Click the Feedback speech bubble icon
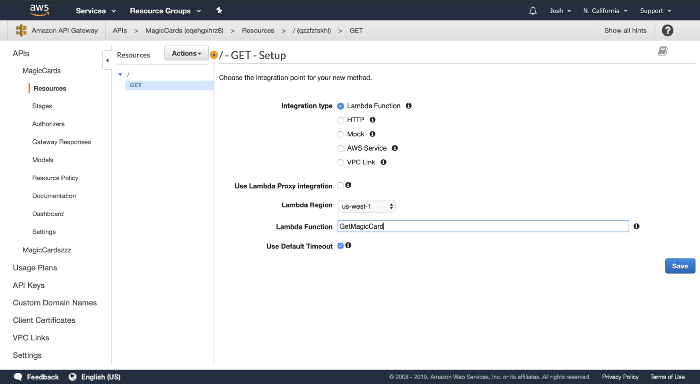 coord(18,377)
